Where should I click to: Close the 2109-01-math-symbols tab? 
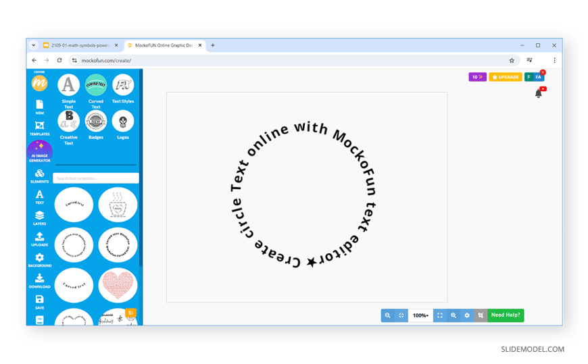click(x=116, y=45)
